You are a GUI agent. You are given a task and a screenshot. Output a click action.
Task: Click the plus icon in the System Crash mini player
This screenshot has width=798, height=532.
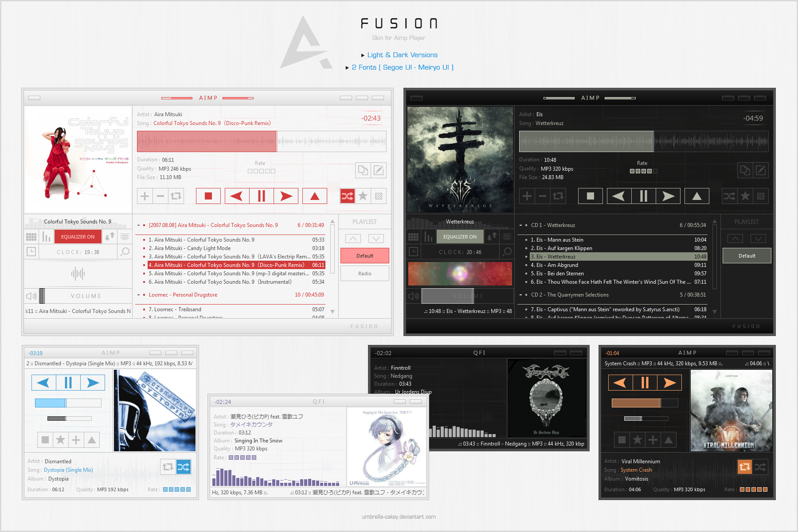pyautogui.click(x=653, y=440)
